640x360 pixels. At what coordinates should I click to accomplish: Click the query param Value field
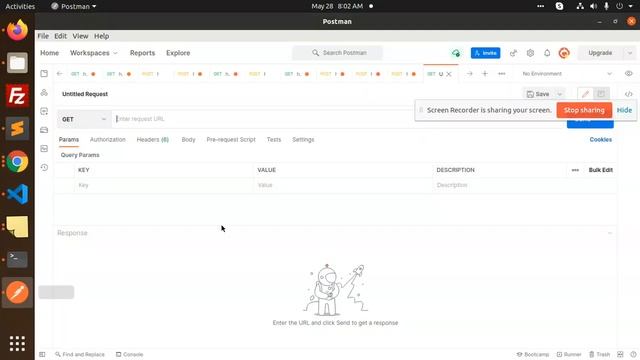[342, 185]
